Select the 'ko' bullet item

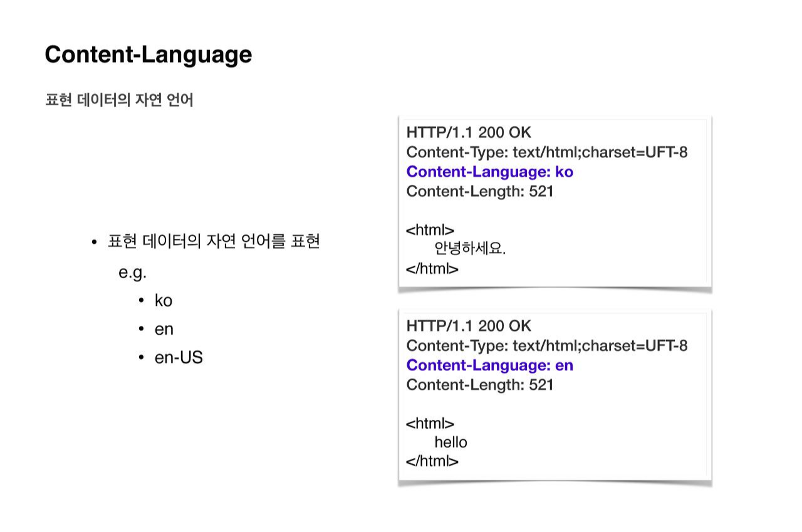point(164,301)
